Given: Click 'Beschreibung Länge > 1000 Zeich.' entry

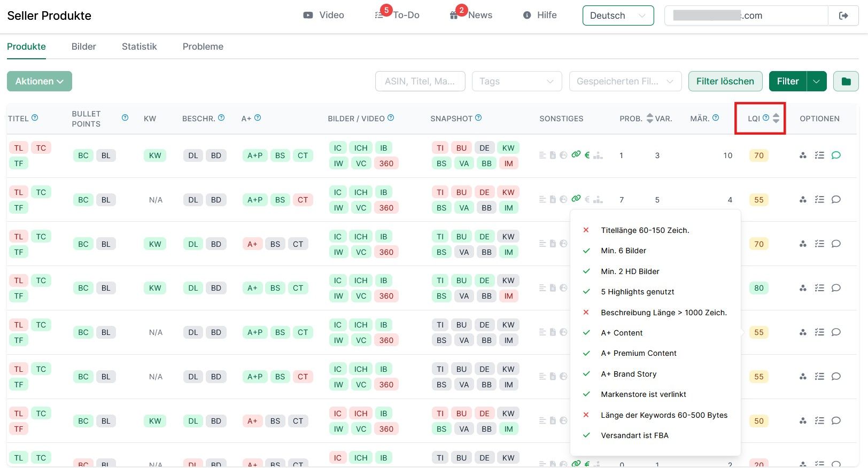Looking at the screenshot, I should (x=664, y=313).
